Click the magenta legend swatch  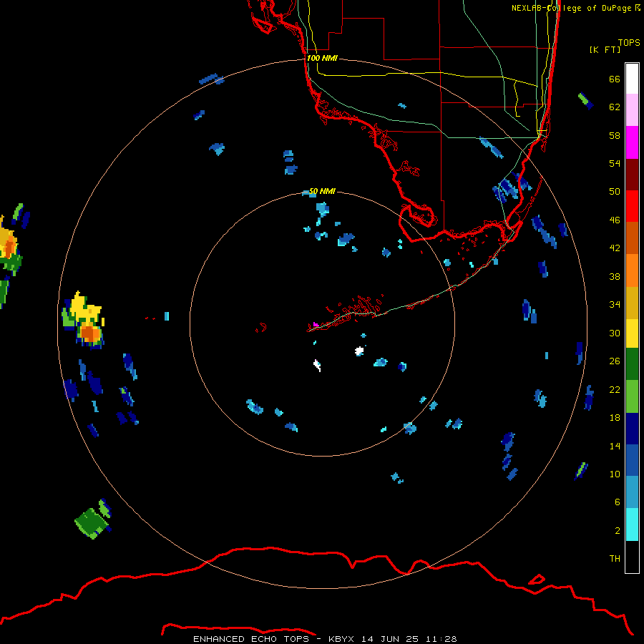tap(632, 142)
